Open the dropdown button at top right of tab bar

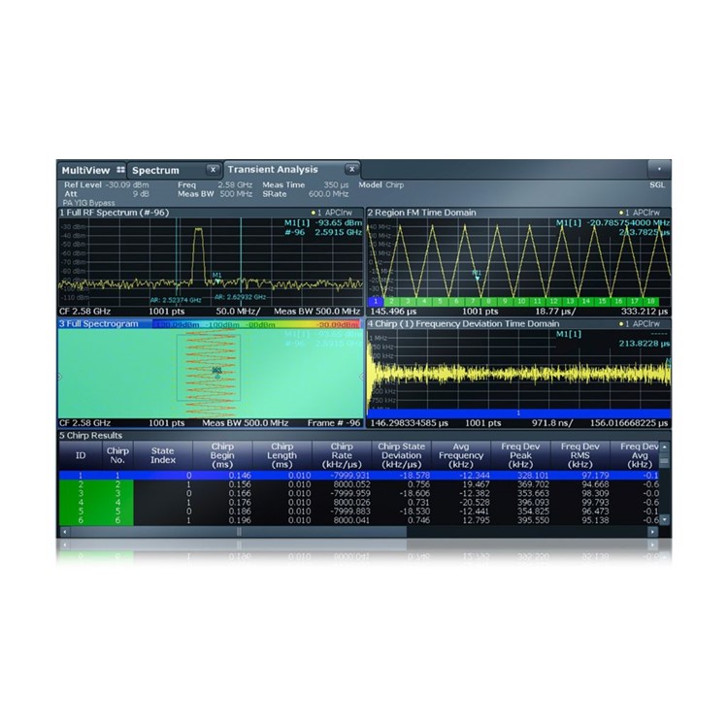[x=659, y=169]
